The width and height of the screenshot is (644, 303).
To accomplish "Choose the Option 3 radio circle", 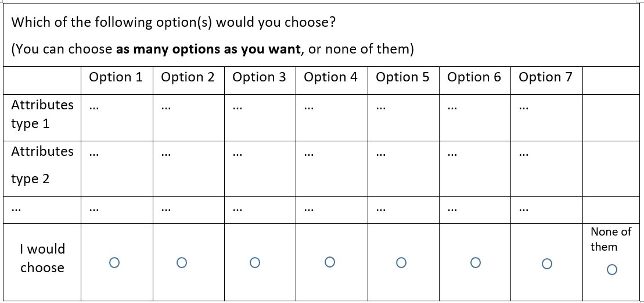I will point(255,262).
